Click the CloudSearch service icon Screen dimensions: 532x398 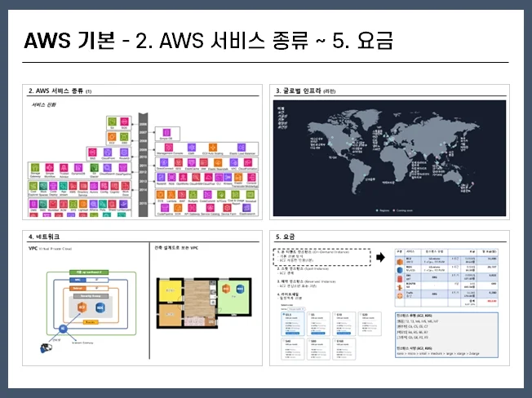[108, 167]
